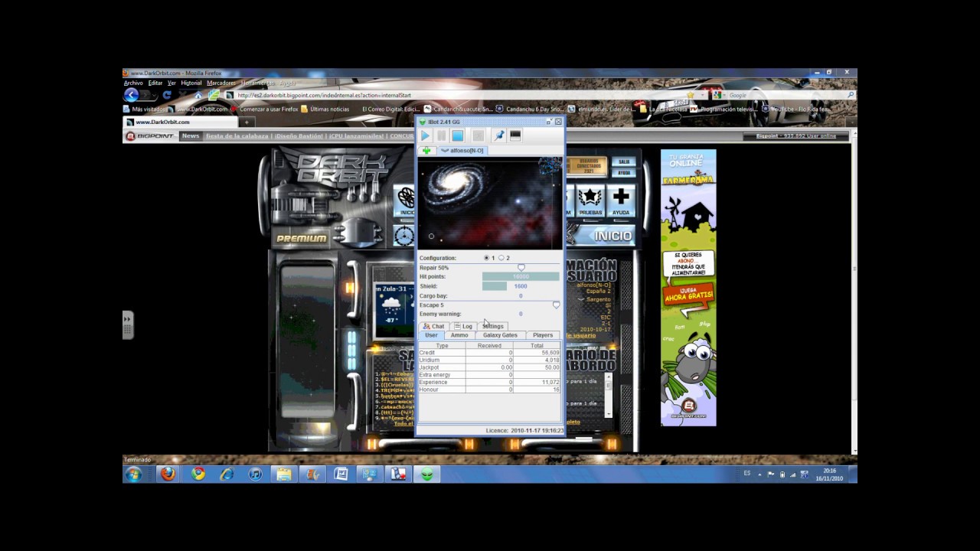Toggle the pin always-on-top icon in iBot
Image resolution: width=980 pixels, height=551 pixels.
click(499, 135)
